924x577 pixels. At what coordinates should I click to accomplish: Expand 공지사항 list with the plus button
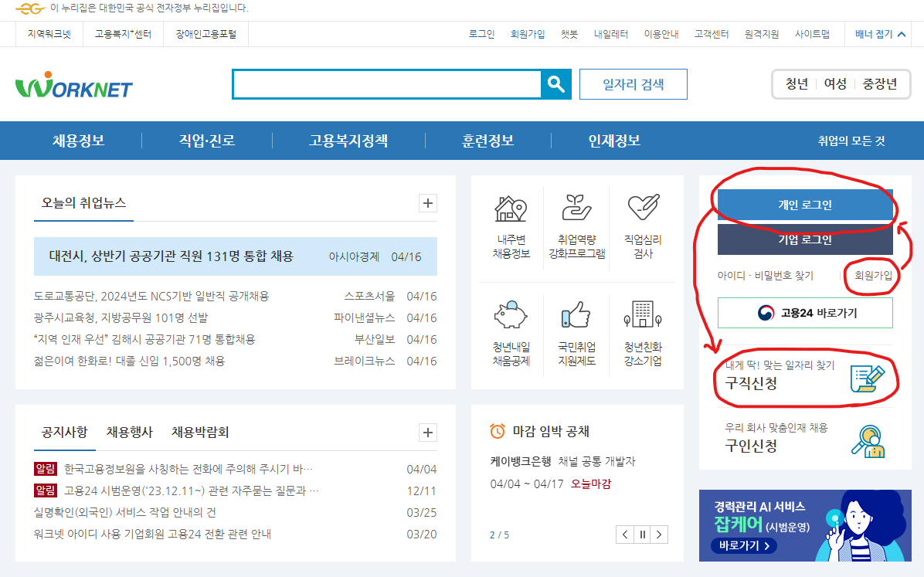tap(427, 433)
